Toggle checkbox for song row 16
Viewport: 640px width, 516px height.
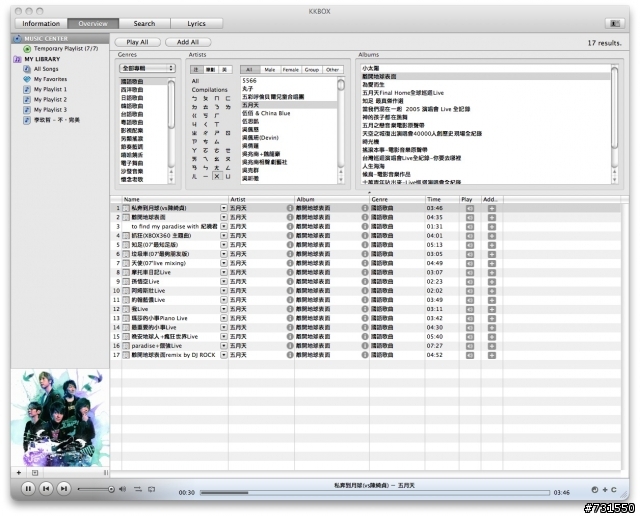point(126,346)
